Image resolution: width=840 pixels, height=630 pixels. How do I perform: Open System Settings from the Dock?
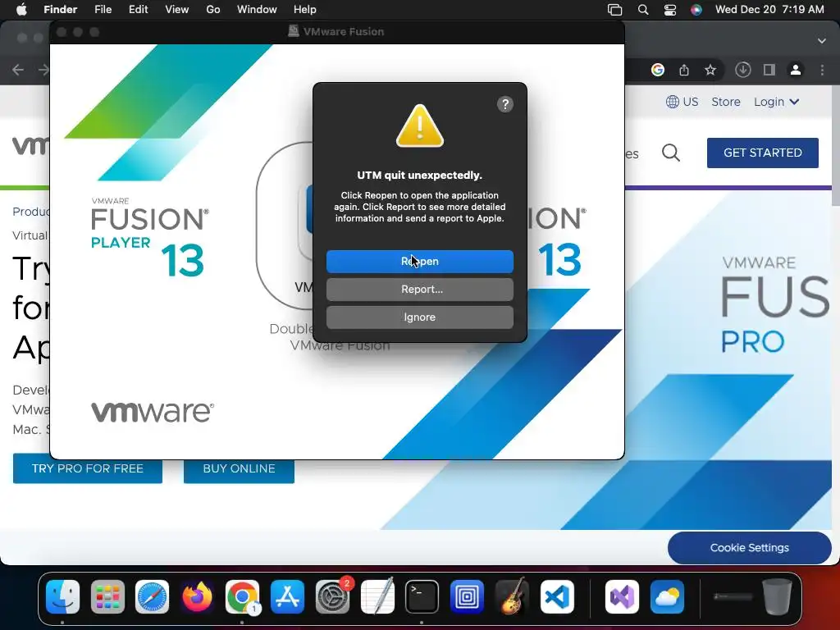point(333,596)
